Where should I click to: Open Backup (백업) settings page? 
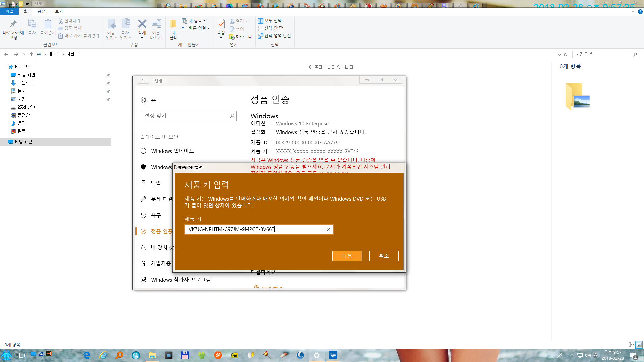151,183
